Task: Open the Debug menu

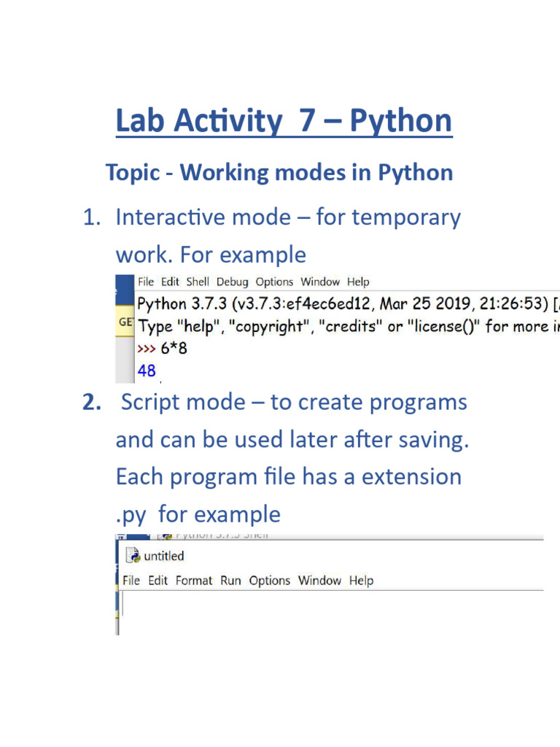Action: coord(232,282)
